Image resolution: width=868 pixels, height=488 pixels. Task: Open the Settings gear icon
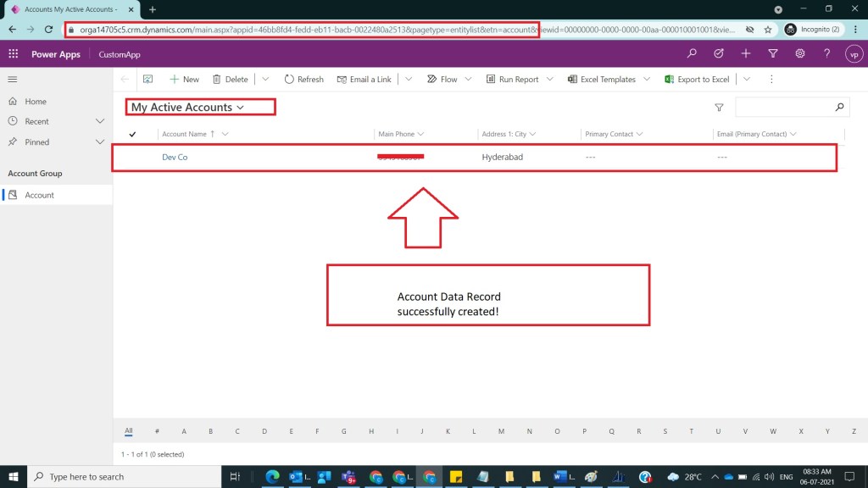click(x=799, y=54)
